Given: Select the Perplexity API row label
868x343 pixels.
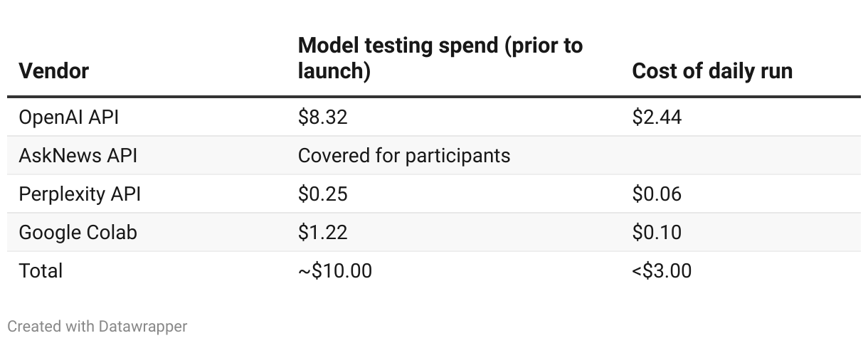Looking at the screenshot, I should point(80,194).
